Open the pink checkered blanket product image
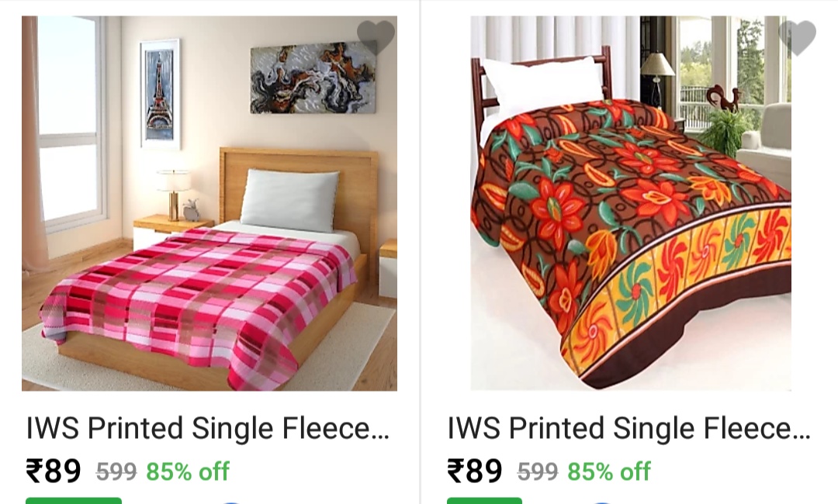 click(x=209, y=203)
